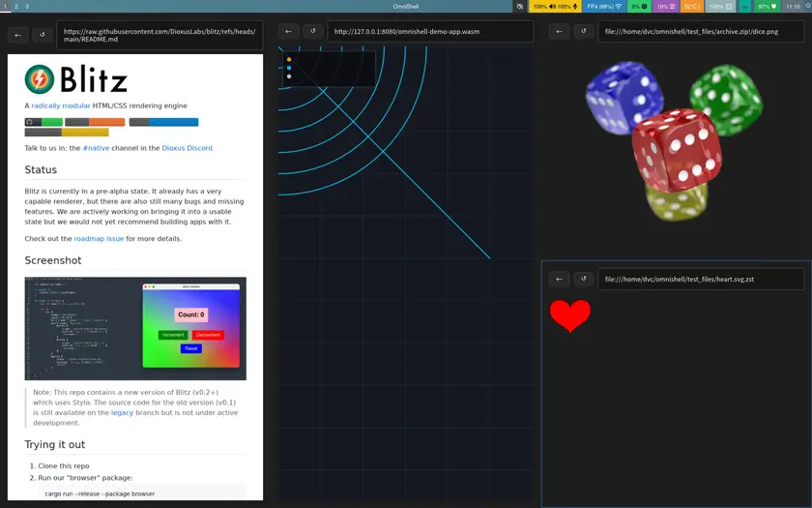This screenshot has width=812, height=508.
Task: Open the #native channel link
Action: tap(96, 148)
